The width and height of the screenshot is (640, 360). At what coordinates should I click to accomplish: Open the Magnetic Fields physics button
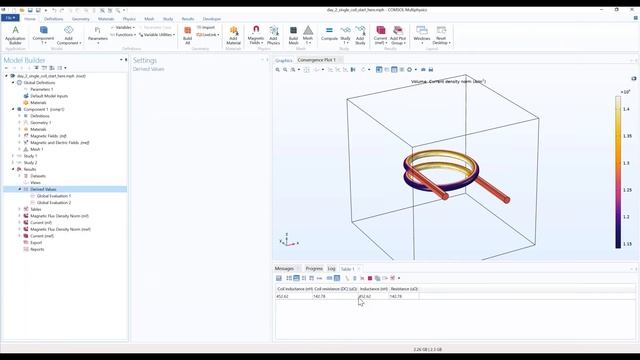pyautogui.click(x=256, y=35)
